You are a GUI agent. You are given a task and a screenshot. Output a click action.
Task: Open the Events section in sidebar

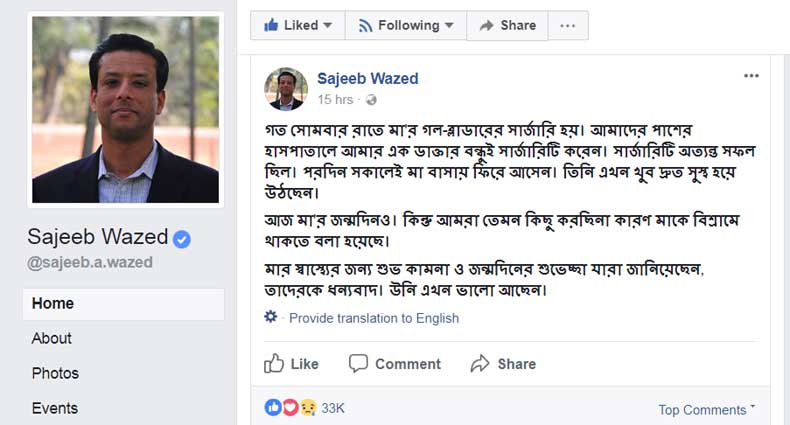click(x=55, y=408)
